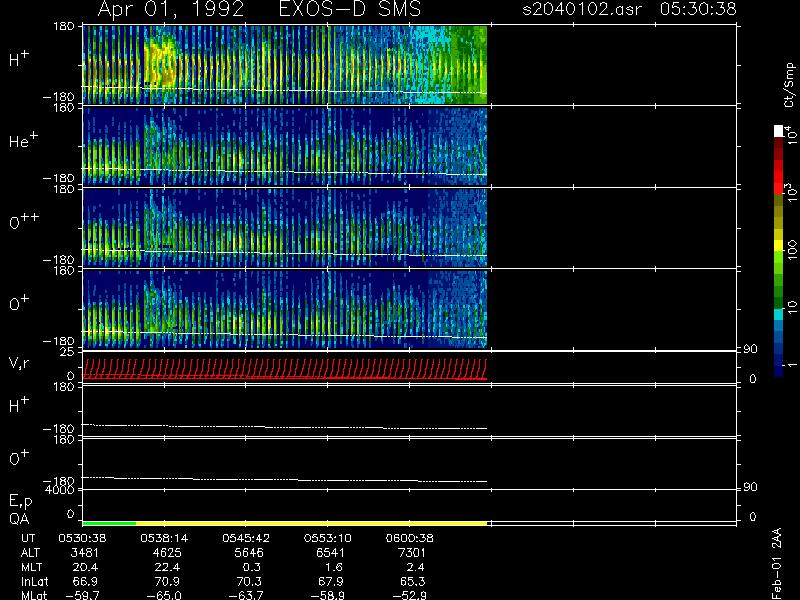Click the He+ panel label
The width and height of the screenshot is (800, 600).
click(x=23, y=140)
